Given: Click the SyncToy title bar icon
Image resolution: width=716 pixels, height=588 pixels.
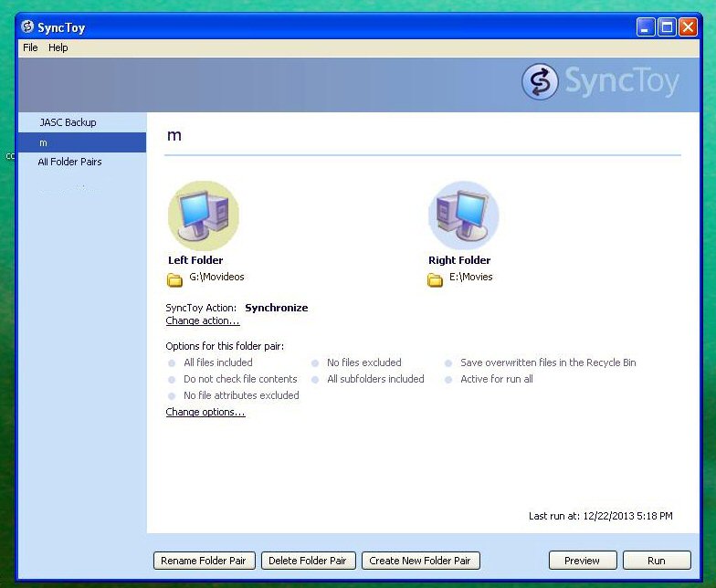Looking at the screenshot, I should coord(27,26).
